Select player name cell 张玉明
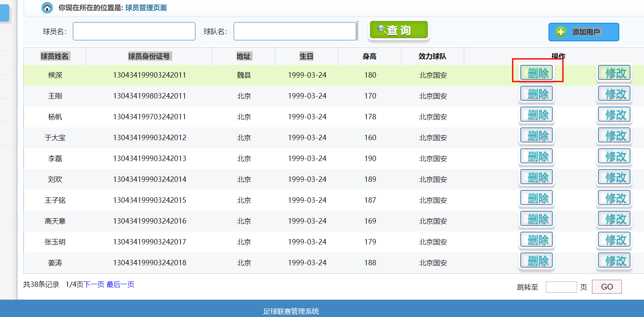The height and width of the screenshot is (317, 644). (x=55, y=242)
